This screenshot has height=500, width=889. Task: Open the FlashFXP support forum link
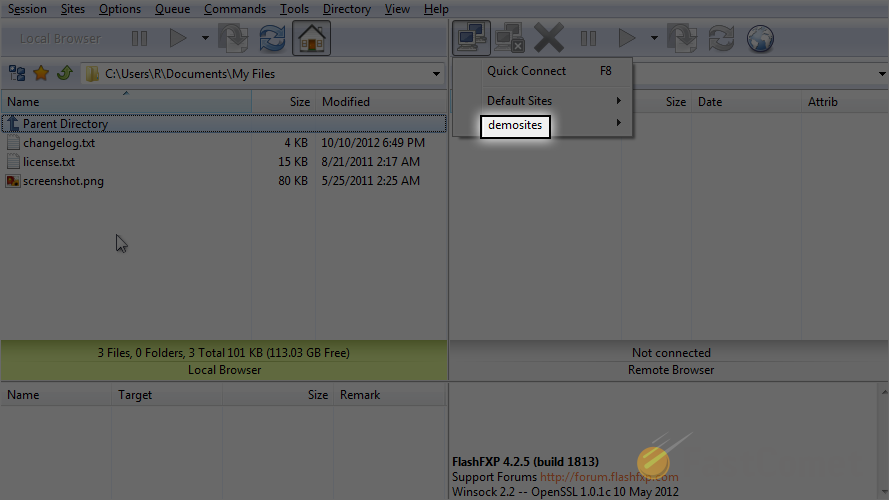coord(609,477)
